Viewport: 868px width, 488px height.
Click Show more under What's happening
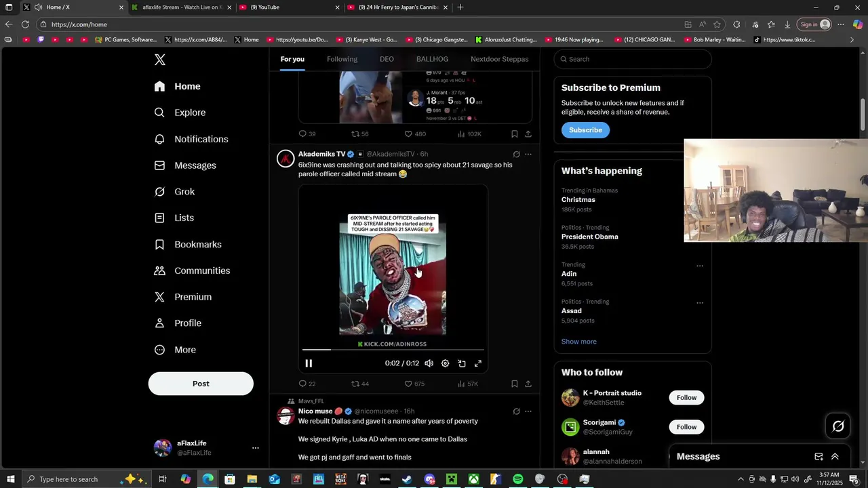coord(578,342)
